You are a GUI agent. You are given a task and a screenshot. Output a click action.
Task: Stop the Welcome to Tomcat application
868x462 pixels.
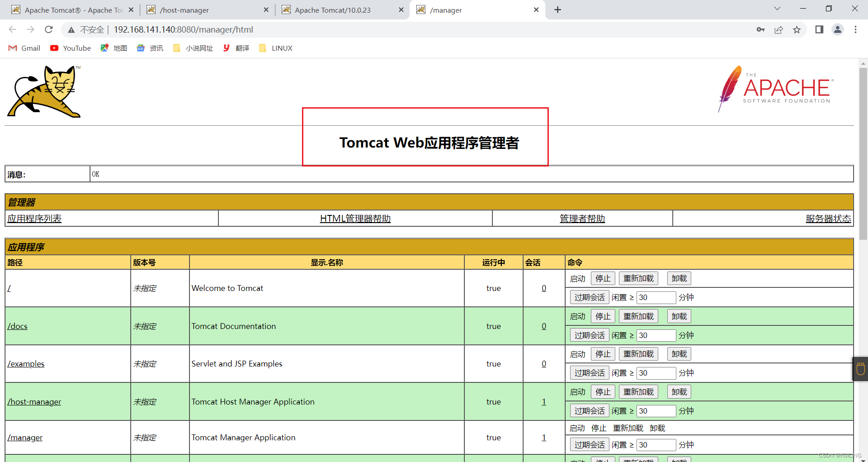[x=603, y=278]
